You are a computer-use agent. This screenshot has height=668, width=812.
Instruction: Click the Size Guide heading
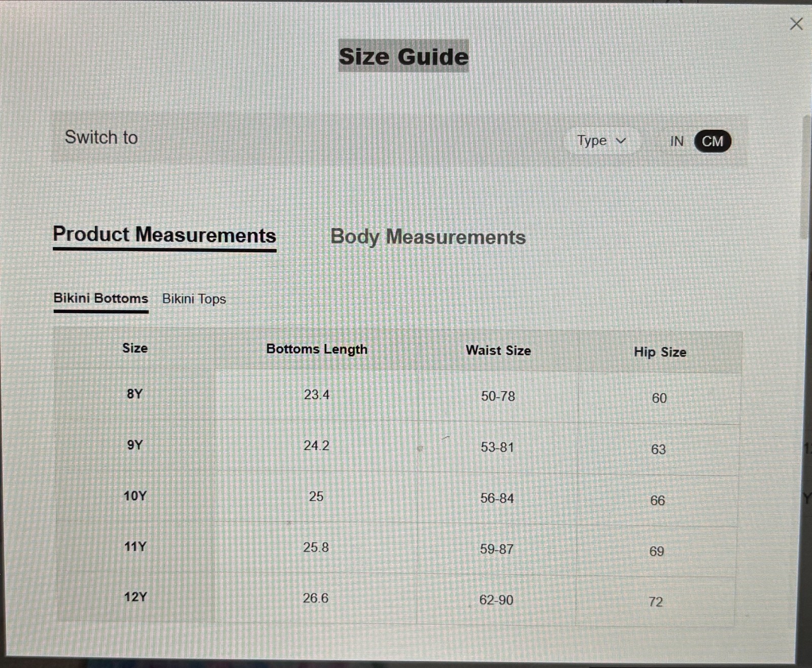point(403,56)
